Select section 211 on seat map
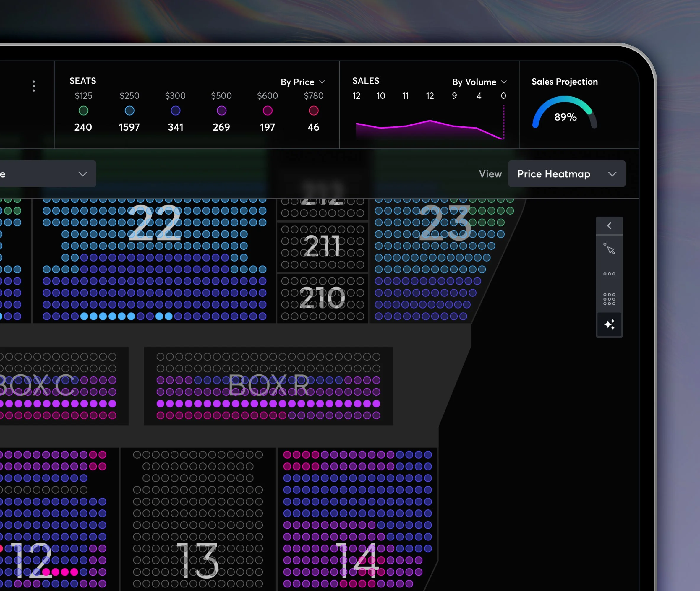Image resolution: width=700 pixels, height=591 pixels. point(322,246)
